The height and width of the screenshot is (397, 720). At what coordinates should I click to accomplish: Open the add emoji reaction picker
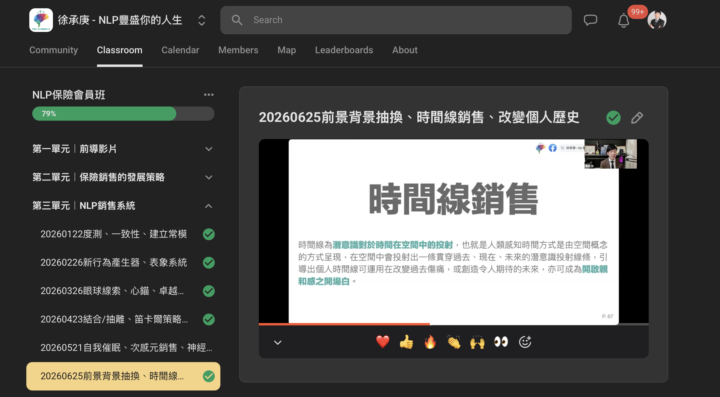[525, 342]
